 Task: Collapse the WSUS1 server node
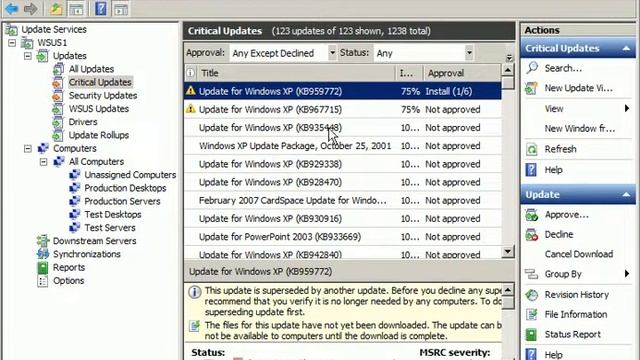(x=12, y=42)
